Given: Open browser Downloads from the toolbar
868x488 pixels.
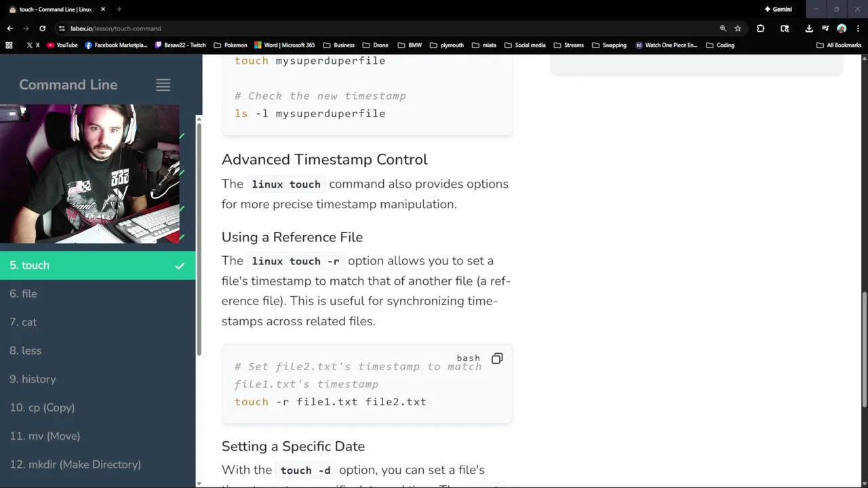Looking at the screenshot, I should pos(809,28).
